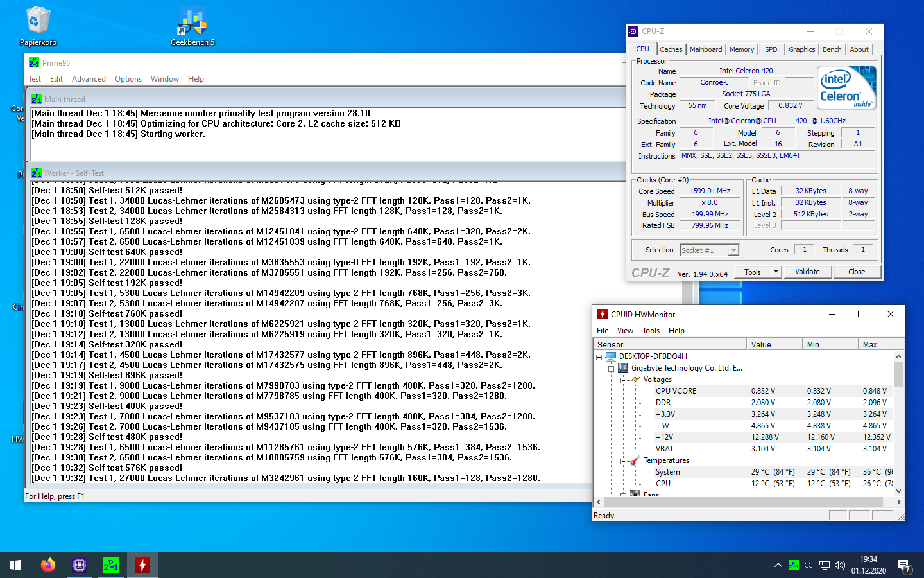Viewport: 924px width, 578px height.
Task: Open the Windows Start menu
Action: (x=14, y=565)
